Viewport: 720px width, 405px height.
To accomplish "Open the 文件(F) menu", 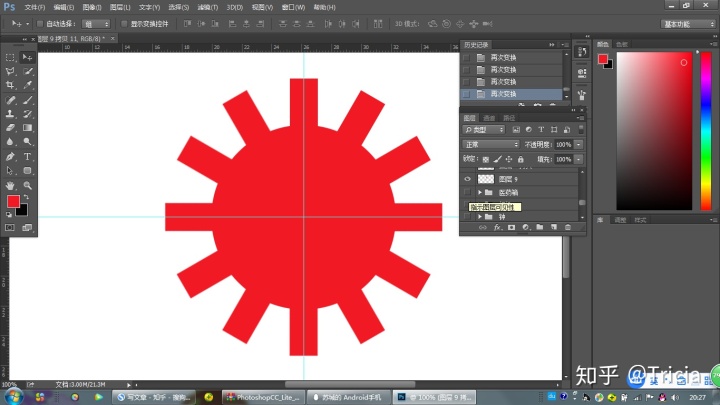I will click(35, 7).
